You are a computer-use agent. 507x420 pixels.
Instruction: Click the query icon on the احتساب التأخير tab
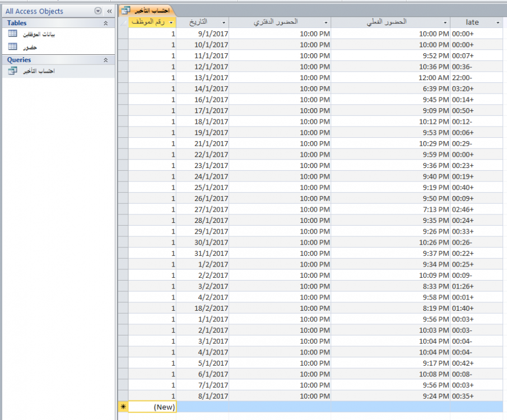tap(125, 11)
